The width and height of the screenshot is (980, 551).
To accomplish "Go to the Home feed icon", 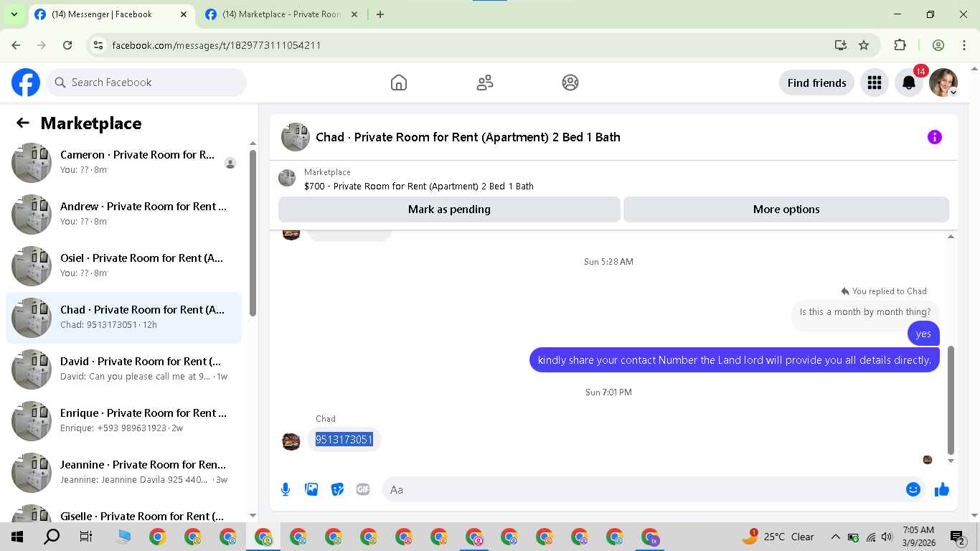I will point(399,83).
